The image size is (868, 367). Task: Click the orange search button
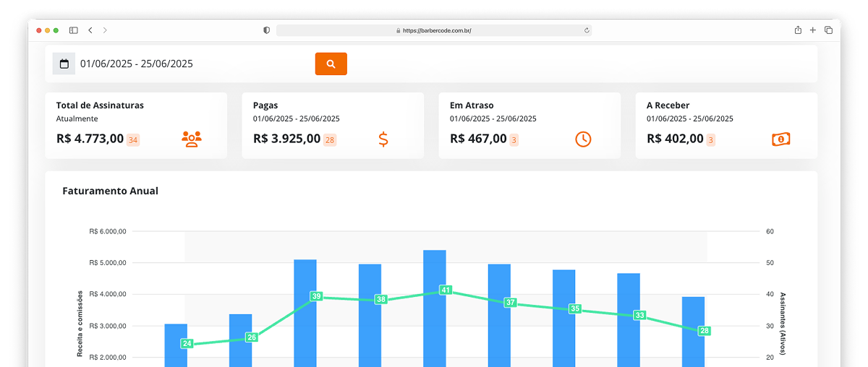pos(331,64)
